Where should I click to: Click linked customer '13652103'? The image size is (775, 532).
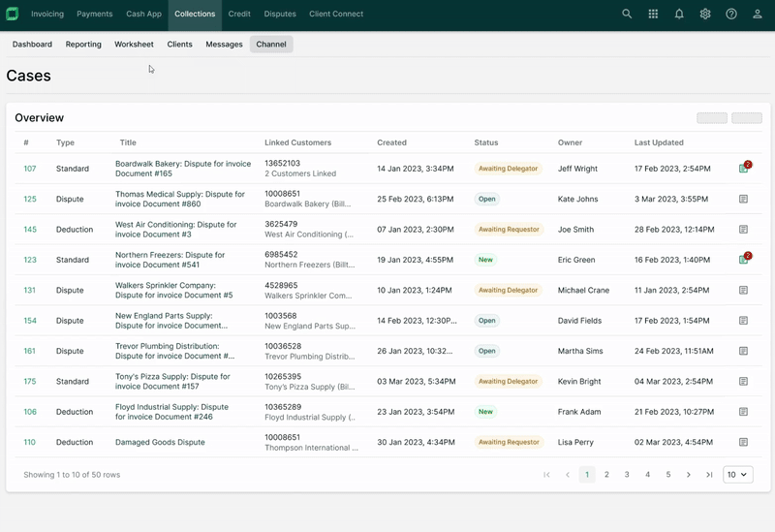pyautogui.click(x=282, y=163)
